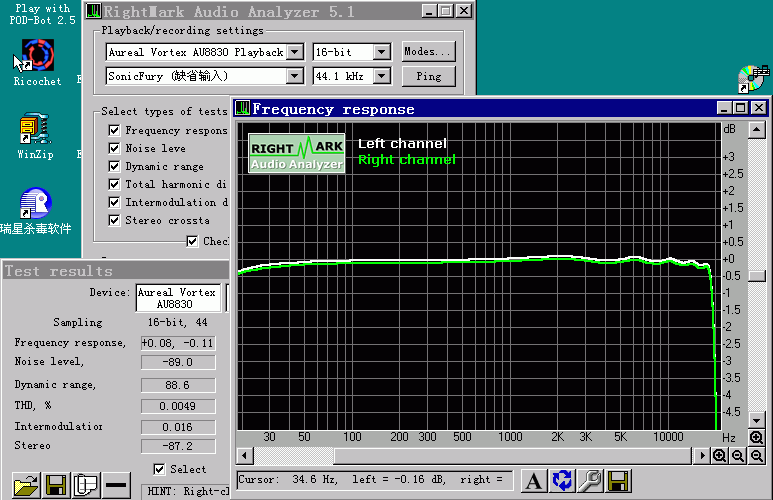Toggle the Total harmonic distortion checkbox
The image size is (773, 500).
coord(114,184)
